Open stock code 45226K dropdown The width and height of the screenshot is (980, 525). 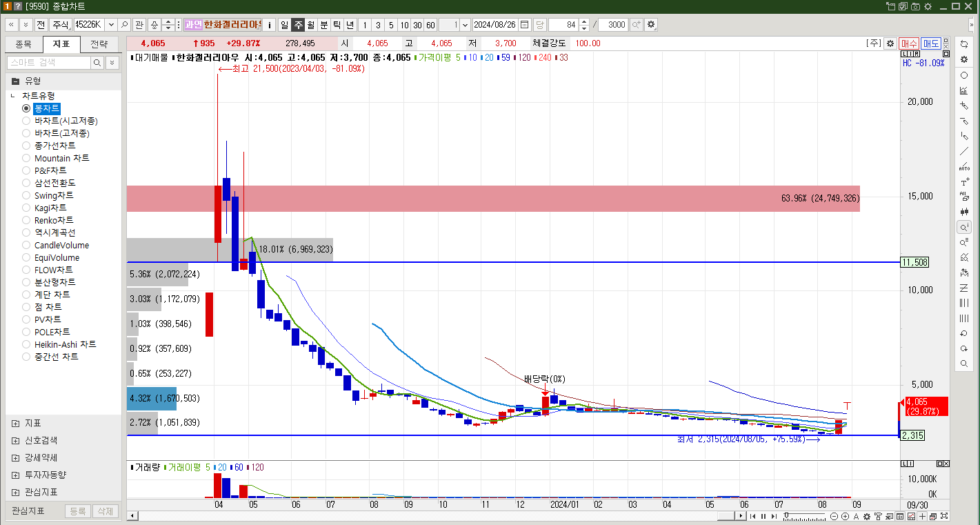[x=111, y=25]
